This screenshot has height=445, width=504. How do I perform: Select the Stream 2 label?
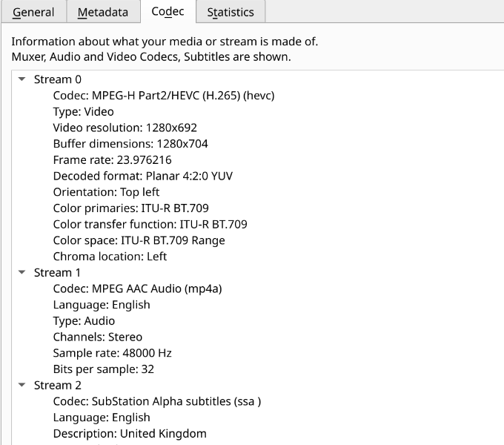[58, 385]
